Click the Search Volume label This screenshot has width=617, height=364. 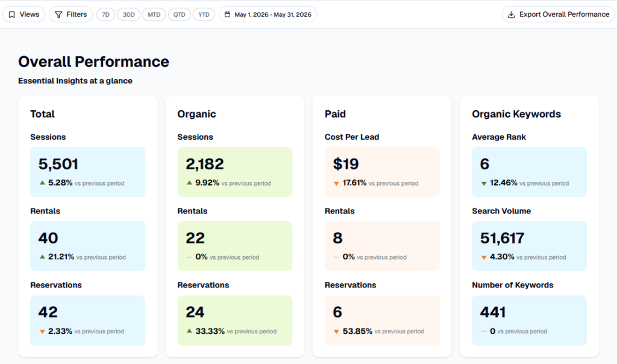click(501, 211)
